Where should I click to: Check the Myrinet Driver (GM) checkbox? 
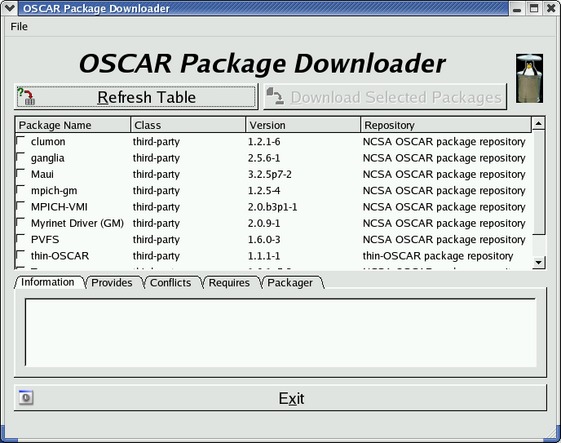21,222
